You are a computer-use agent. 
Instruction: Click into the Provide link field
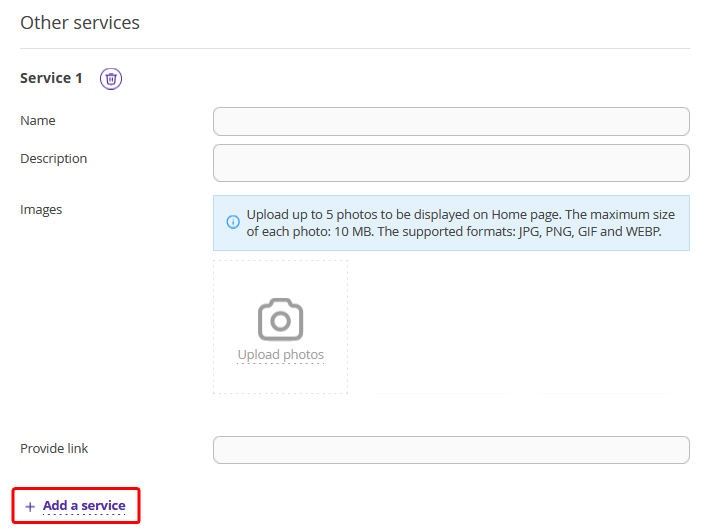point(451,450)
